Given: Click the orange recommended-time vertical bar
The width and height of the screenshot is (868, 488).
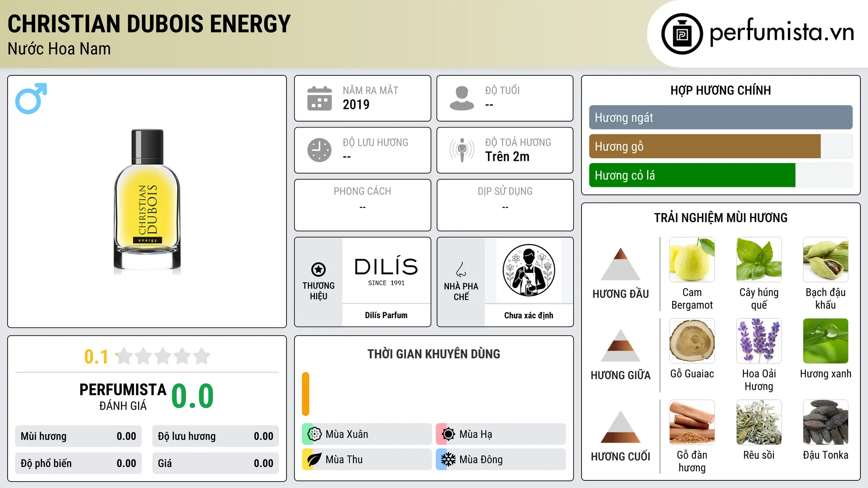Looking at the screenshot, I should pyautogui.click(x=306, y=394).
